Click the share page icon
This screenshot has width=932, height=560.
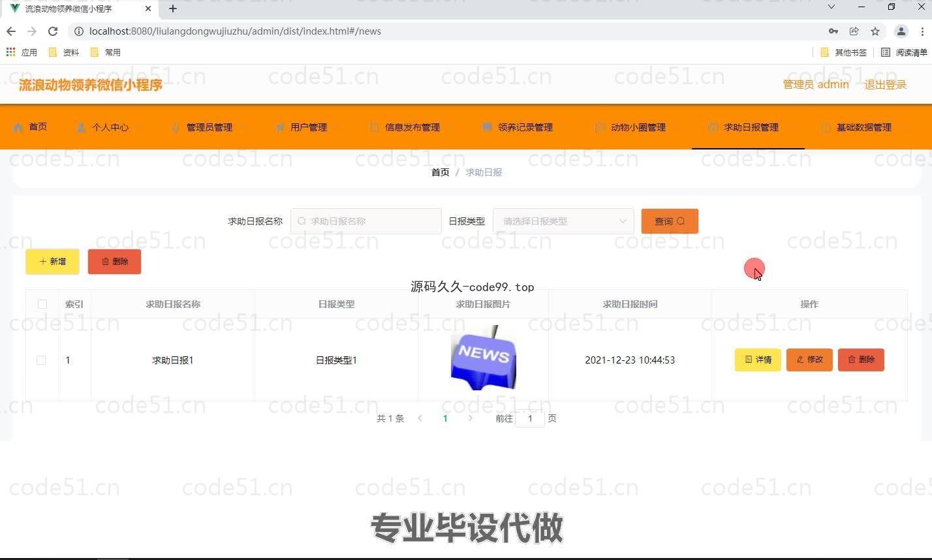(854, 31)
